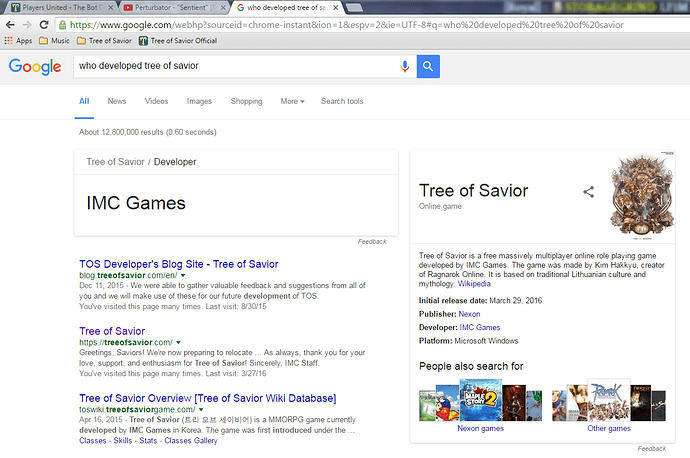Click the Nexon publisher link
690x458 pixels.
coord(470,314)
